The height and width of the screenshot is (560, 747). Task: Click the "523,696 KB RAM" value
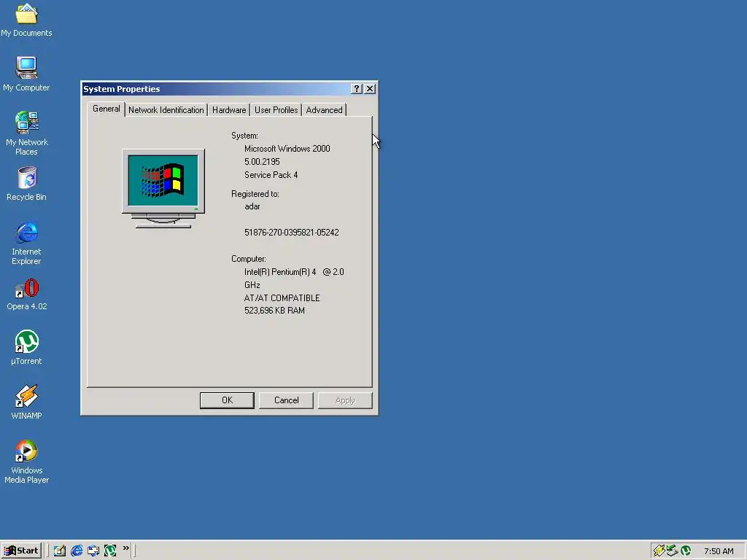tap(274, 311)
